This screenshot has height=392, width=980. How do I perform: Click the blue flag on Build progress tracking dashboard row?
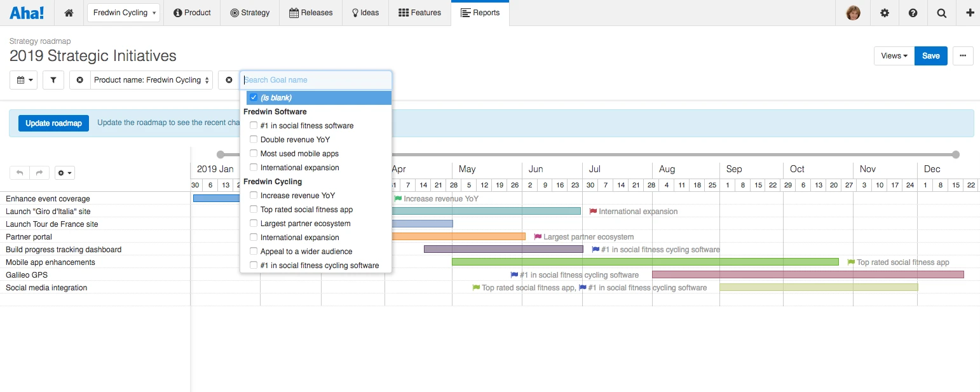tap(595, 249)
